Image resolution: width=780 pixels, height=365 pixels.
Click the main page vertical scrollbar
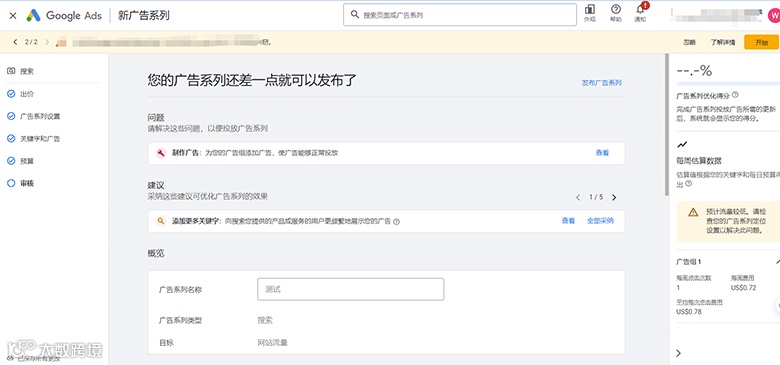[x=667, y=124]
